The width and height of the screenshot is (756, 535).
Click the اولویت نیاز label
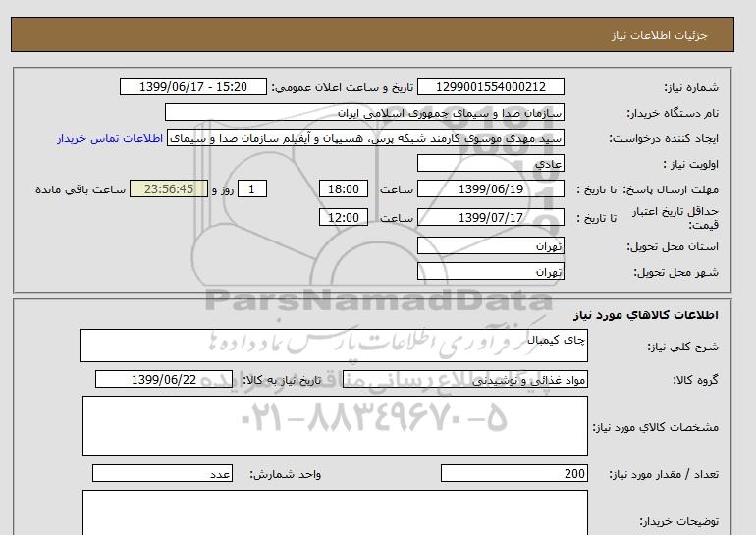691,164
